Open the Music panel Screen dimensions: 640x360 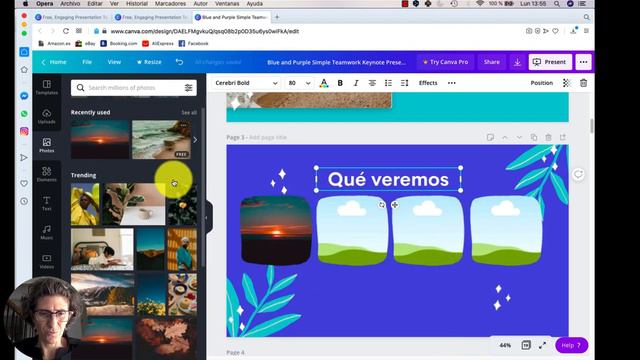point(47,232)
